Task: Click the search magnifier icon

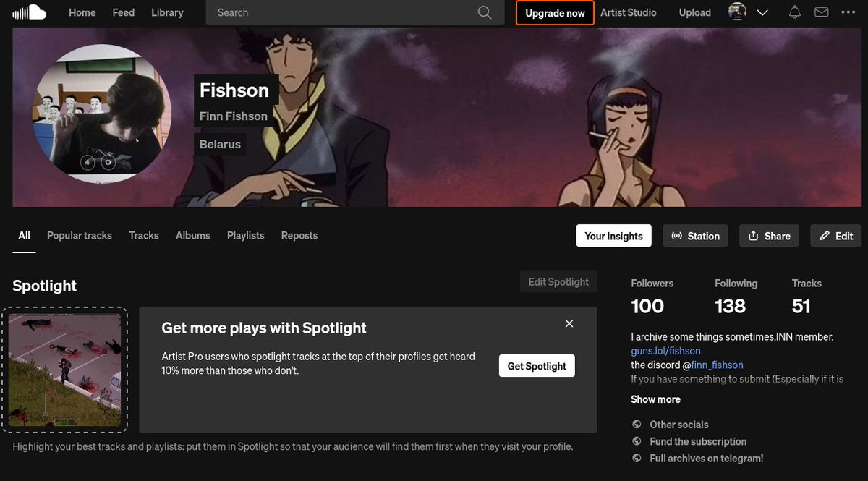Action: [x=485, y=12]
